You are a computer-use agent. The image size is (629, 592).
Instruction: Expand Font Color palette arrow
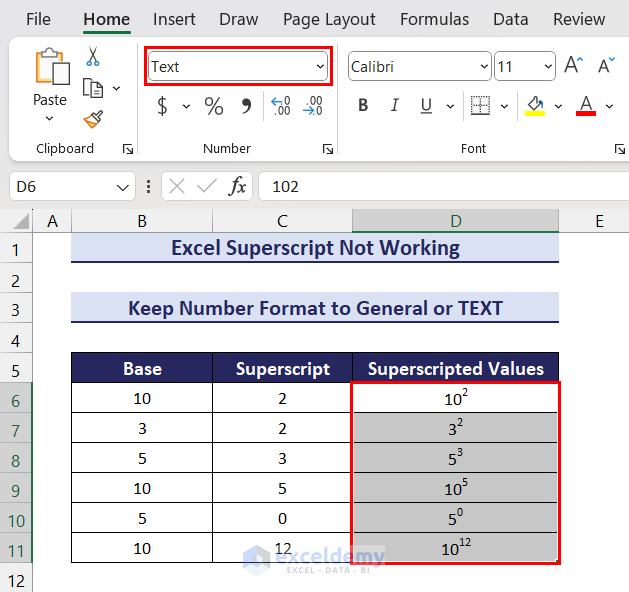point(609,107)
